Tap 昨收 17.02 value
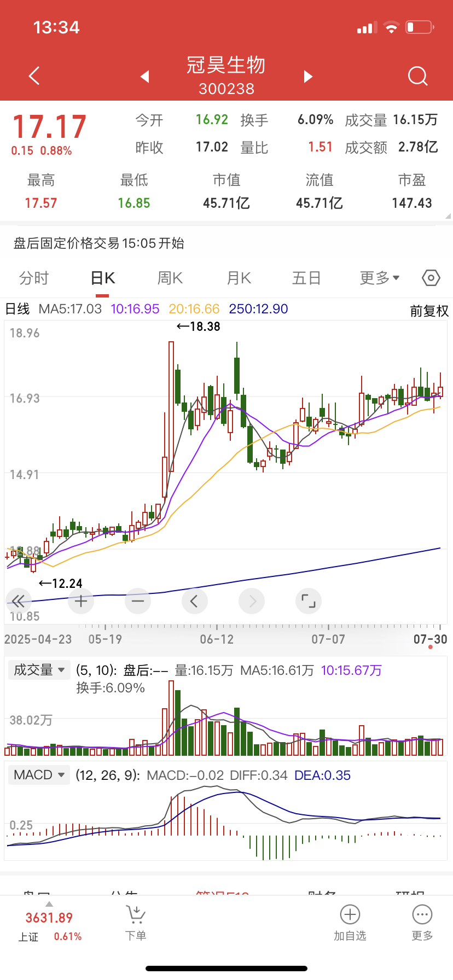This screenshot has height=980, width=453. coord(212,147)
